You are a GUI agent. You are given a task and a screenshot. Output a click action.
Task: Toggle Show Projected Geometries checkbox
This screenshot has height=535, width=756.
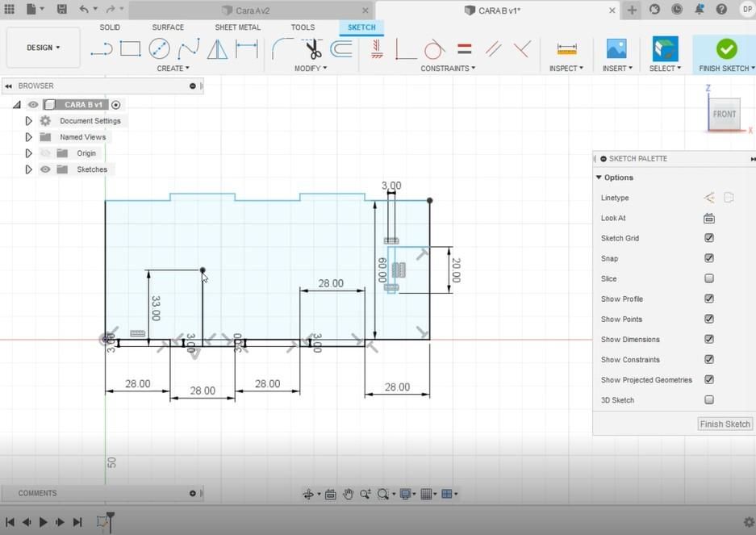[x=708, y=379]
